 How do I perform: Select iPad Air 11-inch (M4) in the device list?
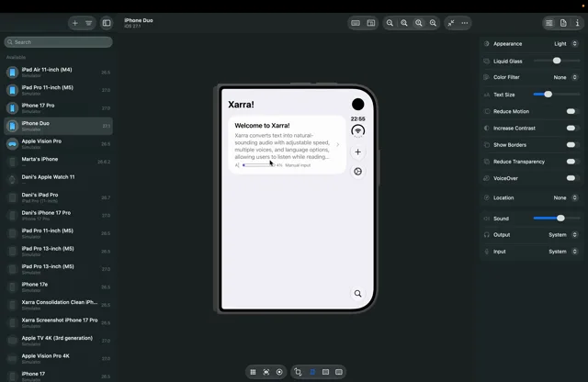(x=58, y=72)
